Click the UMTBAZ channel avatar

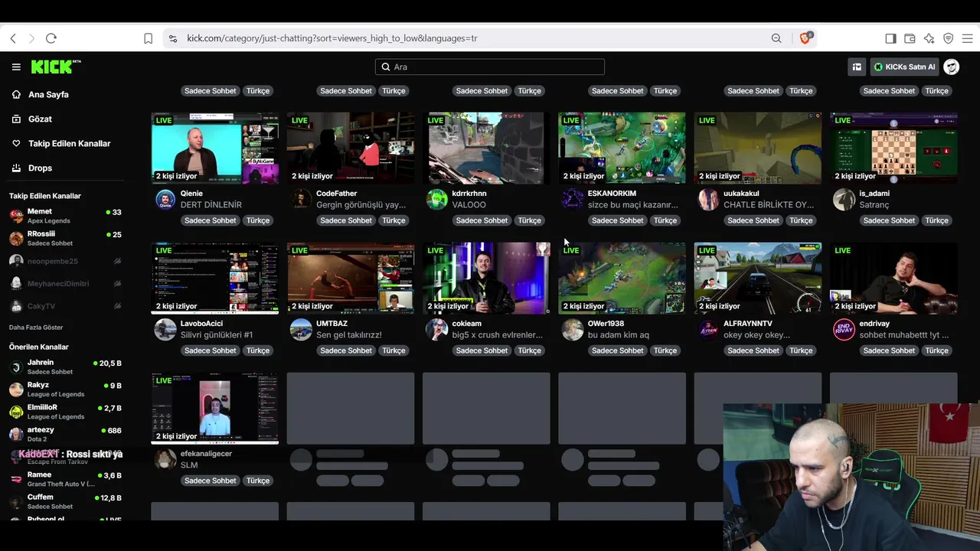tap(301, 330)
